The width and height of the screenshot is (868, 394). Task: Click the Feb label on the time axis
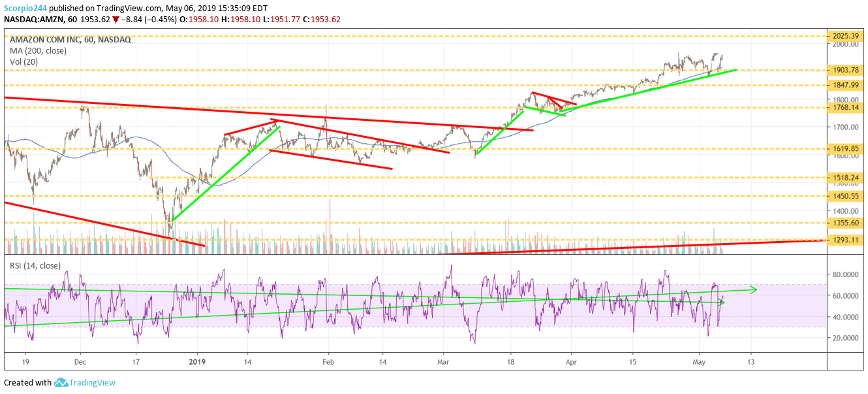point(328,361)
